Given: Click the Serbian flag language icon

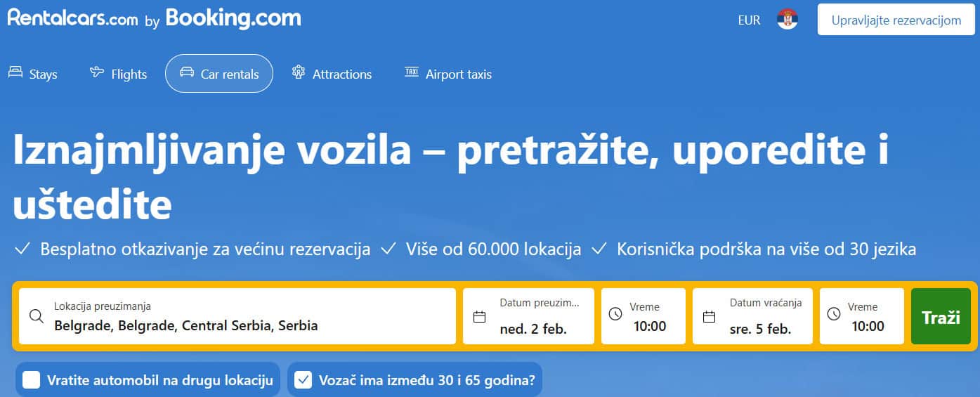Looking at the screenshot, I should tap(788, 20).
